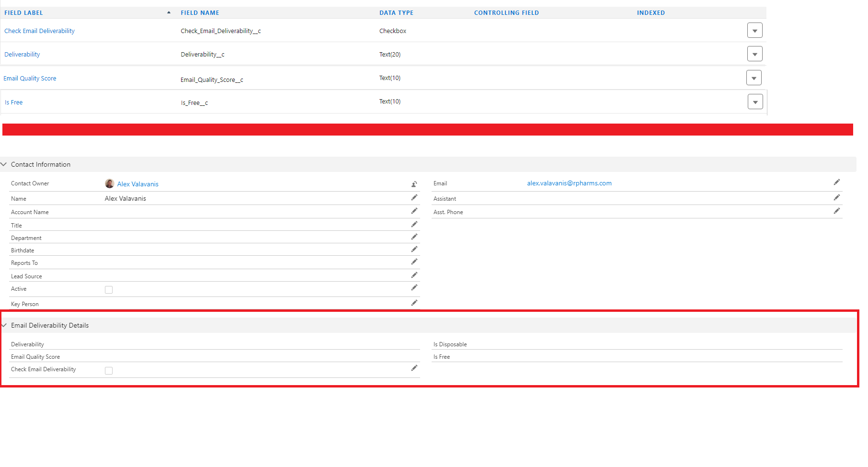Click the pencil icon to edit Name

click(414, 198)
